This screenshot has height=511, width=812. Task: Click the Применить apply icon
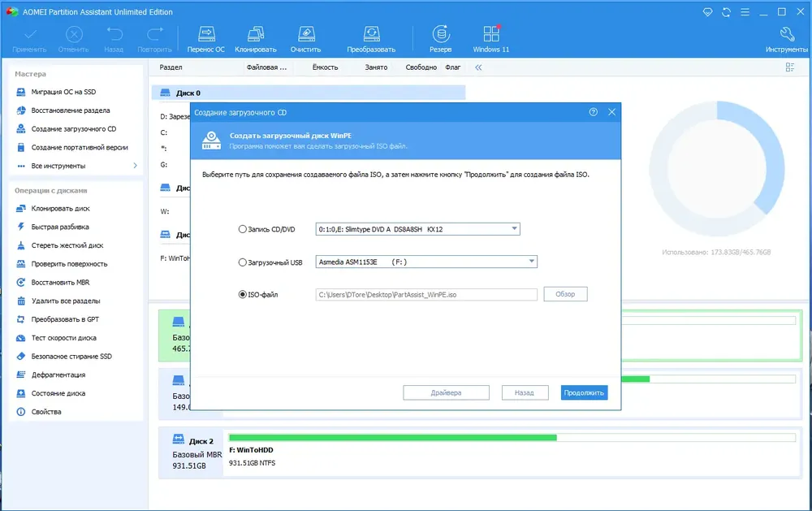(x=29, y=39)
